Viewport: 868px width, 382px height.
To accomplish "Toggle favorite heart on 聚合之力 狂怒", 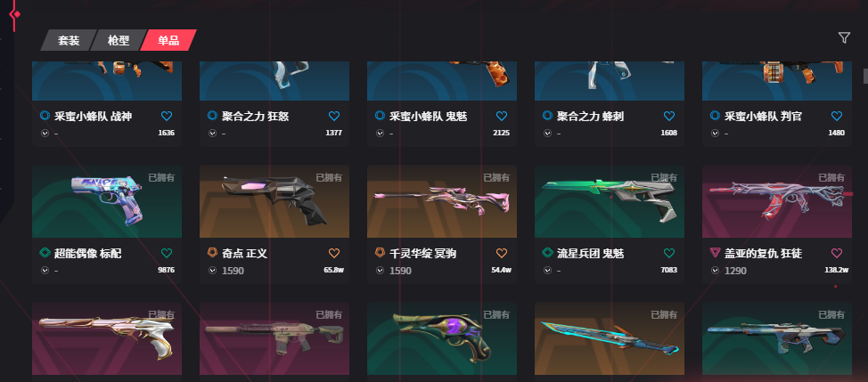I will tap(334, 116).
